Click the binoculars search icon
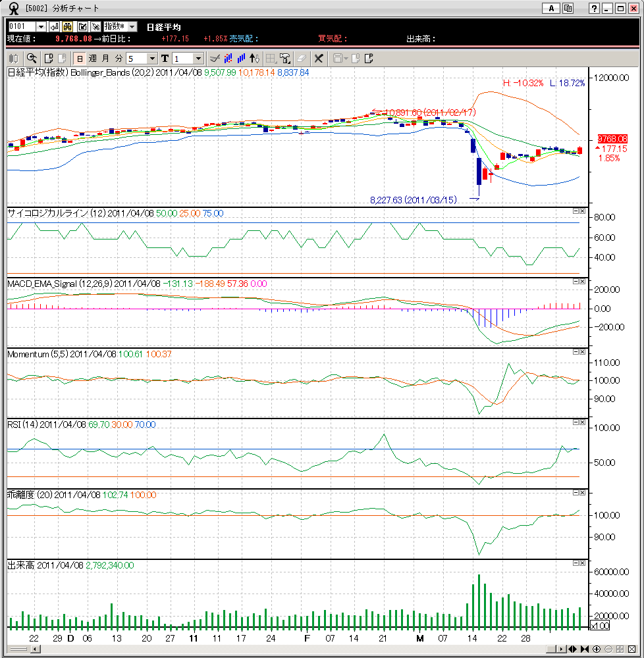 pos(67,26)
